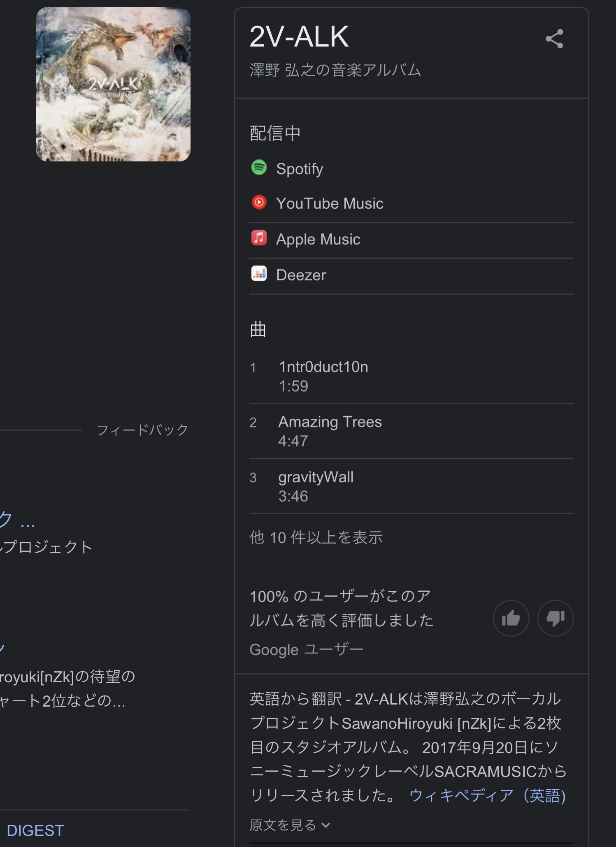
Task: Open the Apple Music streaming link
Action: pos(318,239)
